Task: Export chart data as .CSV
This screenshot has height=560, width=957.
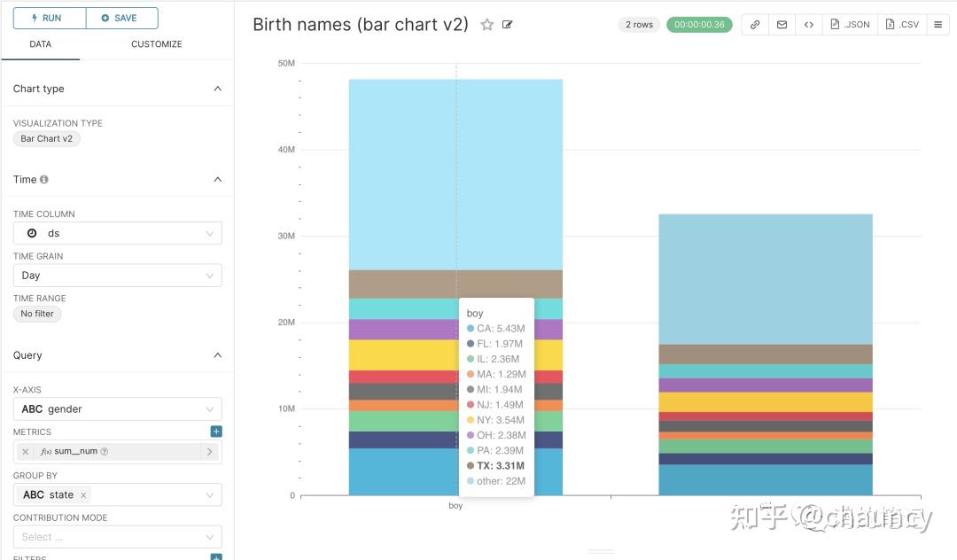Action: click(902, 25)
